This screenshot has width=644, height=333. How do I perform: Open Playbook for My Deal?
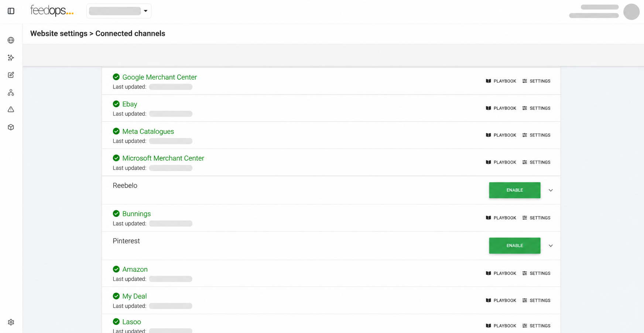(x=501, y=300)
